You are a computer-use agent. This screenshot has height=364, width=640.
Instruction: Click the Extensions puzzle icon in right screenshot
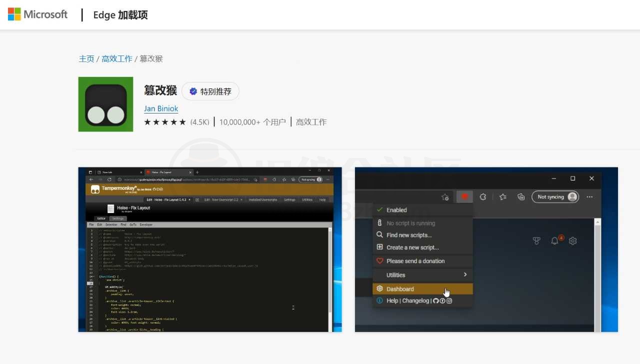(x=483, y=197)
